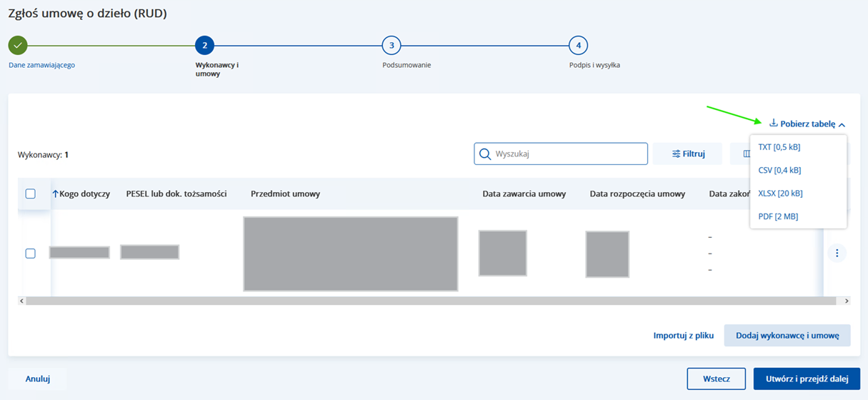Viewport: 868px width, 400px height.
Task: Click the completed step checkmark circle
Action: [x=18, y=46]
